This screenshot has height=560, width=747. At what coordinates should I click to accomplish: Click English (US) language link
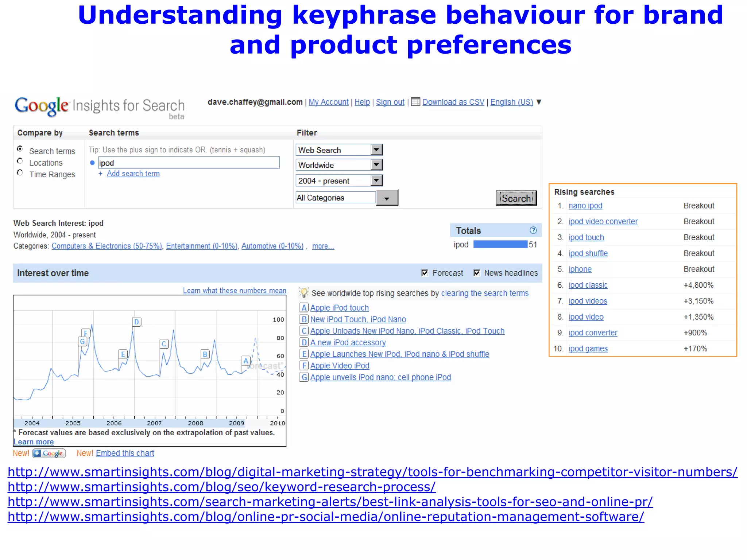[512, 102]
